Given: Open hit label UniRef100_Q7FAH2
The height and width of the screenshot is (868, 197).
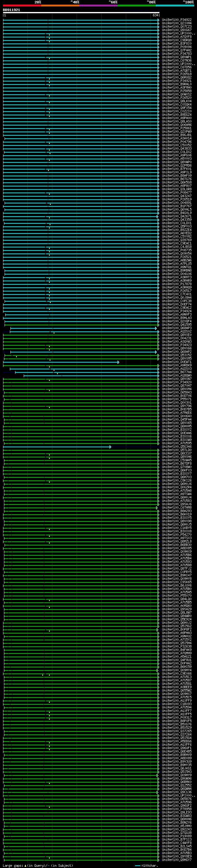Looking at the screenshot, I should (177, 50).
